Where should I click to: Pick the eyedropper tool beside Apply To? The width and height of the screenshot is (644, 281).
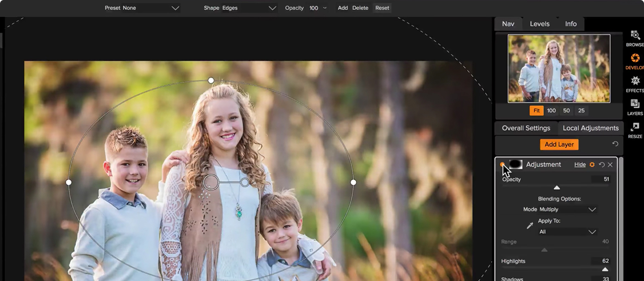530,226
